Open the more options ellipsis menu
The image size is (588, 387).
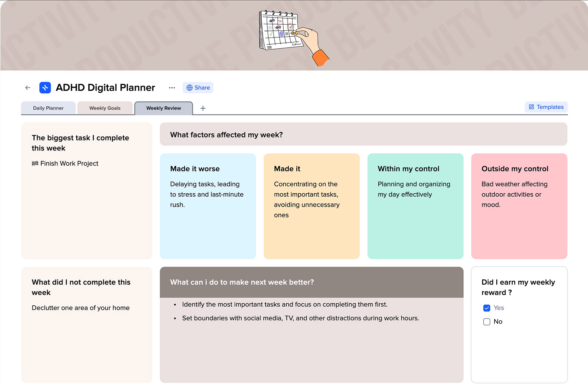point(172,88)
